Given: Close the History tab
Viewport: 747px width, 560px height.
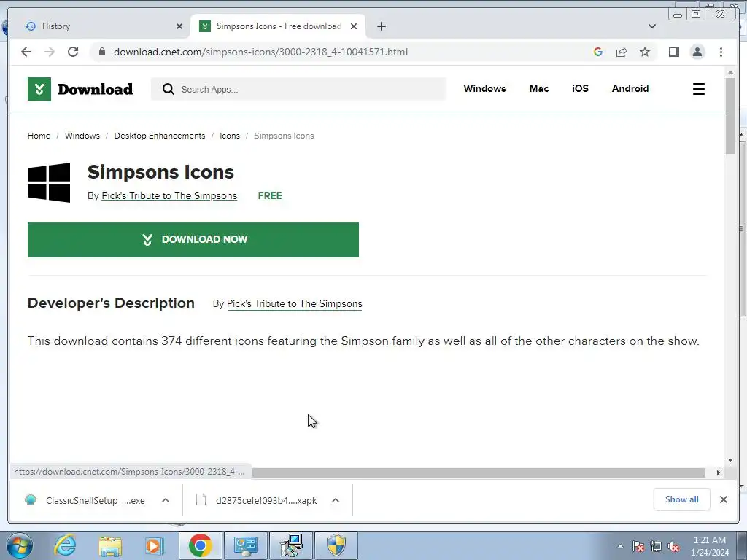Looking at the screenshot, I should (179, 26).
